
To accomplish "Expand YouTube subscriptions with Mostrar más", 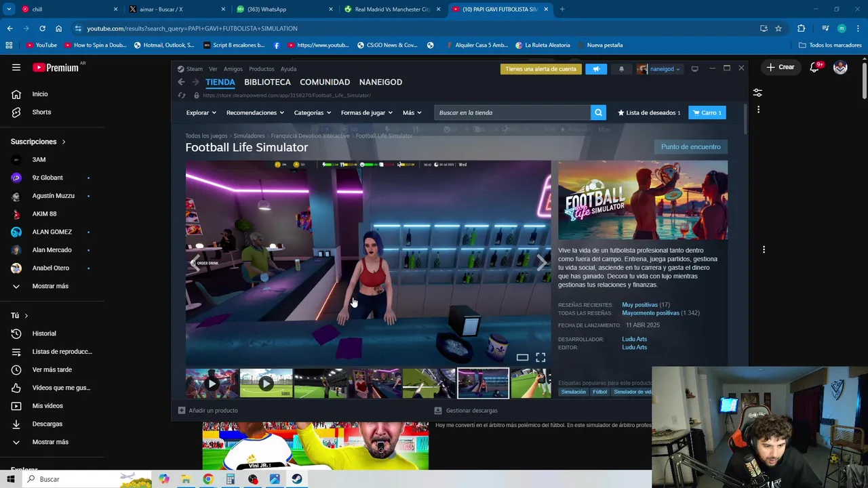I will (50, 286).
